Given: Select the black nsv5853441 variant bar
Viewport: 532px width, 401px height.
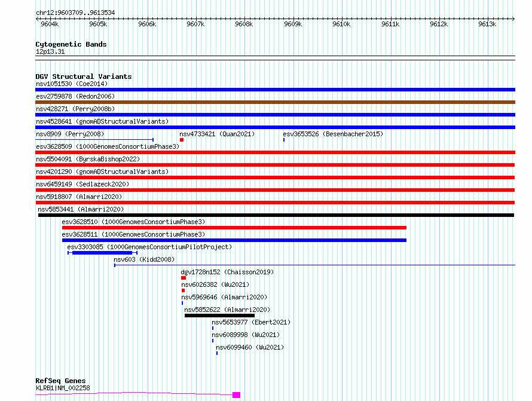Looking at the screenshot, I should [x=276, y=215].
